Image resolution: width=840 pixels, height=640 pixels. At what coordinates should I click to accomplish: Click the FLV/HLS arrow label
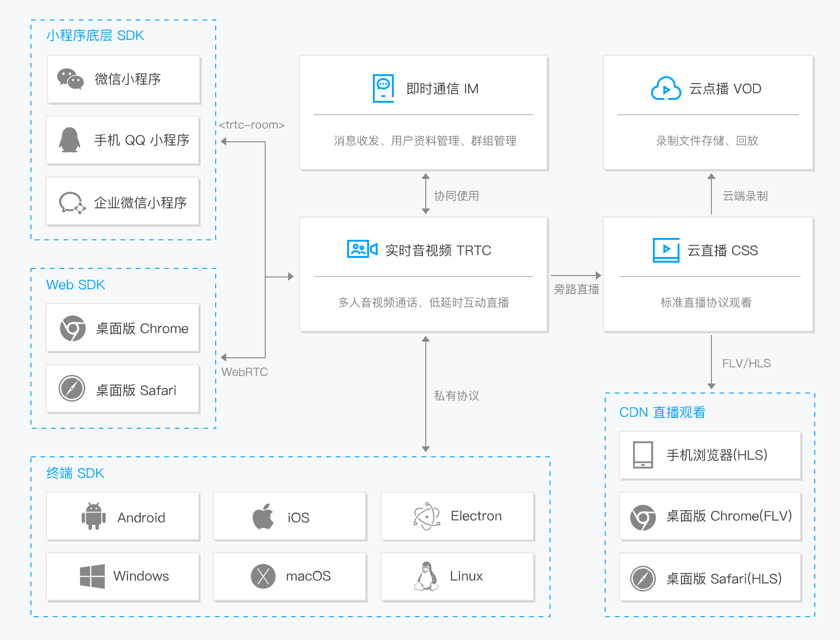(746, 364)
